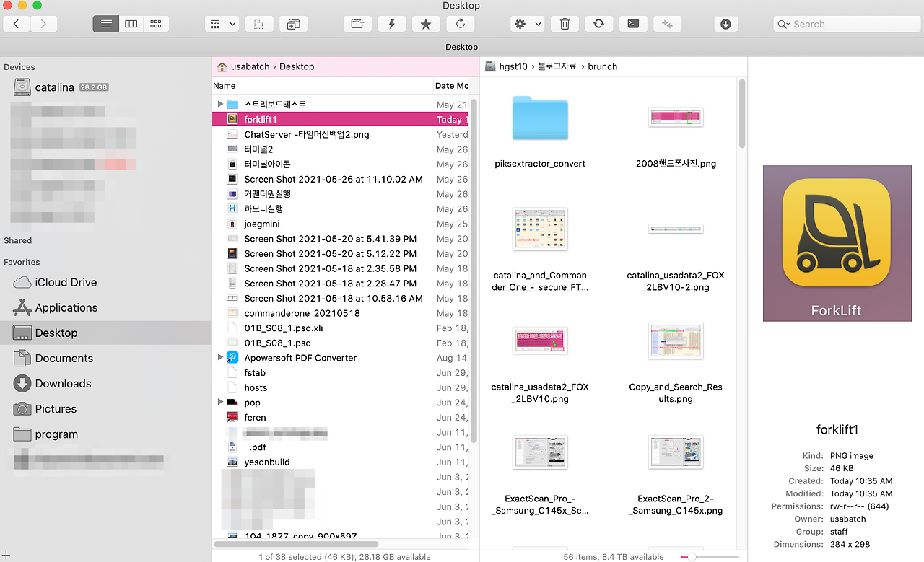Open the lightning bolt quick actions
The height and width of the screenshot is (562, 924).
tap(392, 24)
